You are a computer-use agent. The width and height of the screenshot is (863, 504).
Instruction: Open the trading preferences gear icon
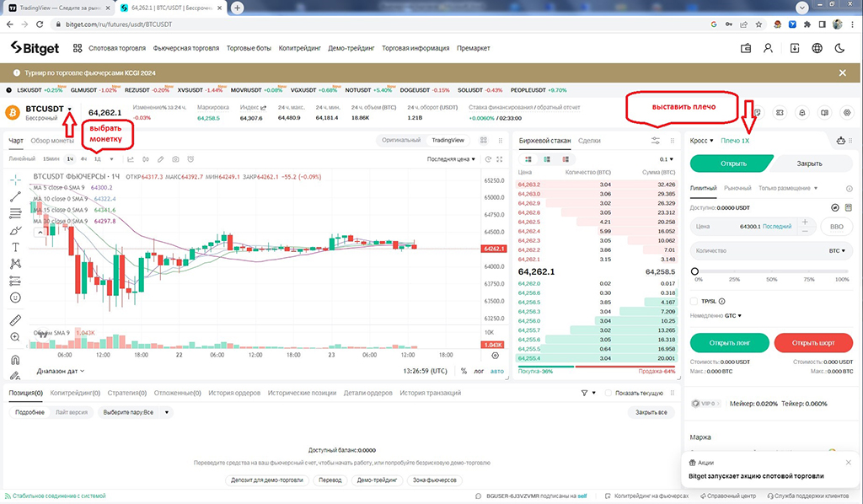(x=847, y=113)
